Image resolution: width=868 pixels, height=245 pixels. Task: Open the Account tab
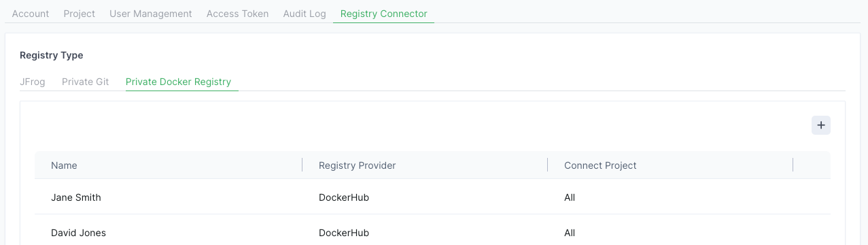[31, 14]
